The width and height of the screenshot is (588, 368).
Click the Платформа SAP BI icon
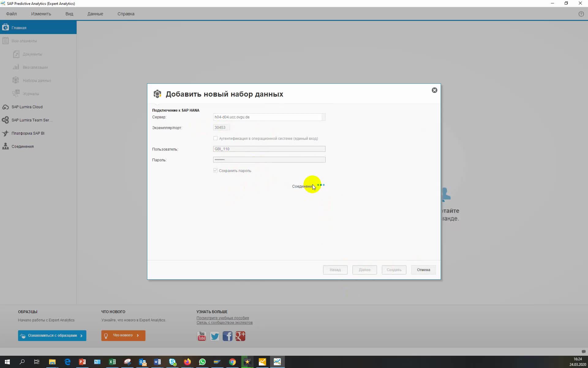point(5,133)
